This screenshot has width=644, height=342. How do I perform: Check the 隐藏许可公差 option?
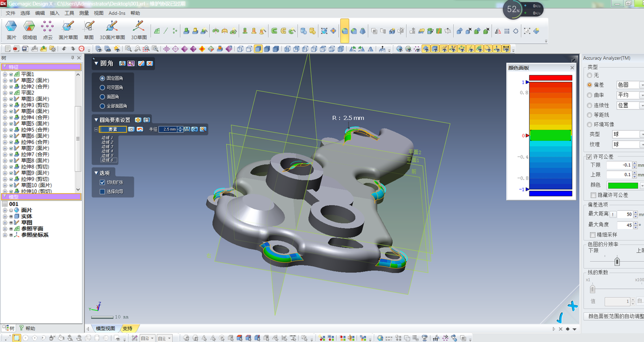tap(593, 195)
